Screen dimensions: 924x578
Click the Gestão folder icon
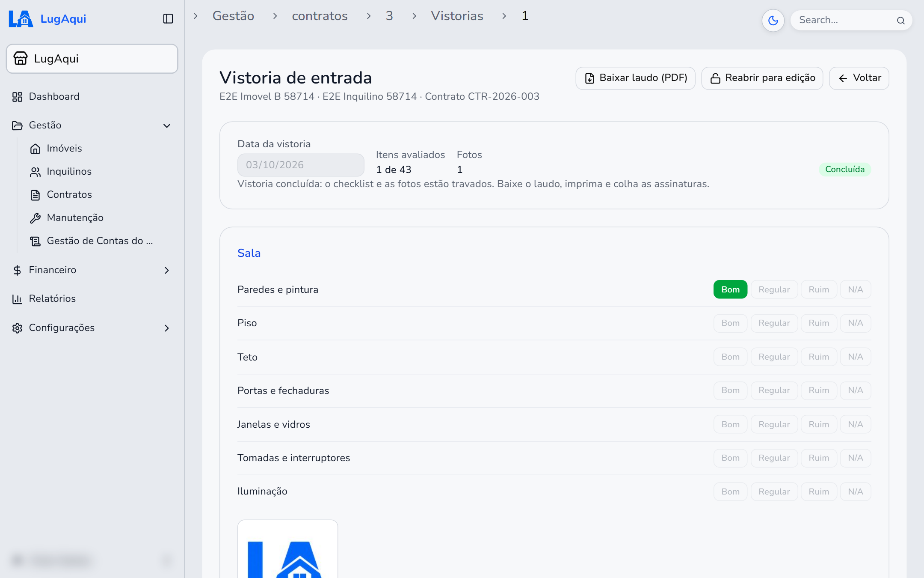coord(17,125)
